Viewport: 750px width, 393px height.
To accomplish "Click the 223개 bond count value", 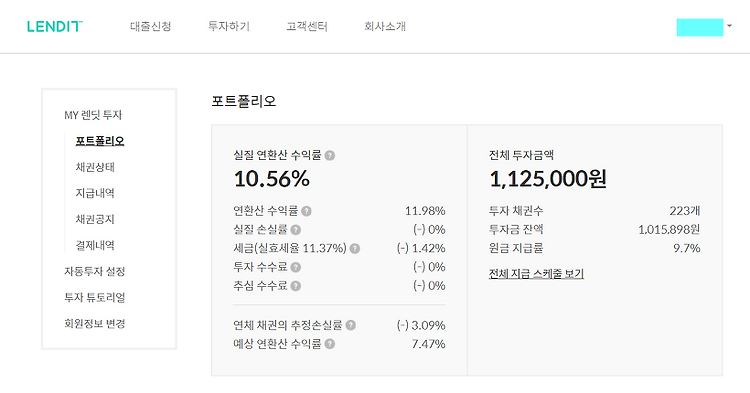I will (684, 211).
